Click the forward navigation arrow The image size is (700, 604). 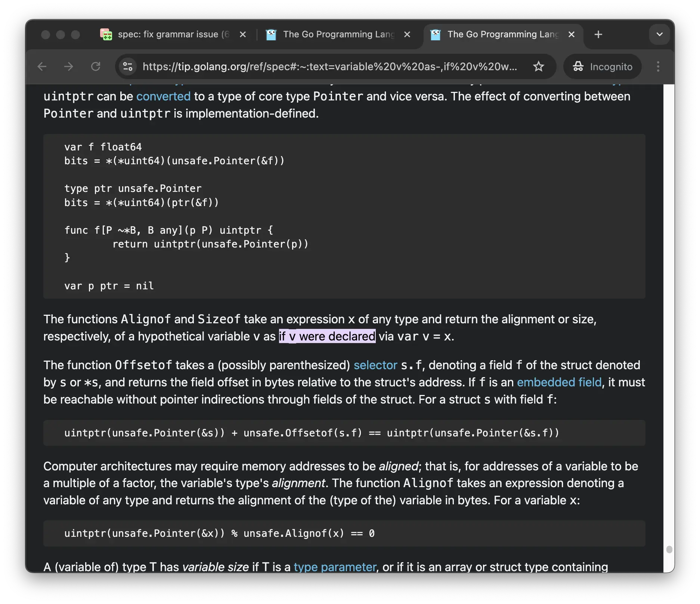click(x=69, y=66)
